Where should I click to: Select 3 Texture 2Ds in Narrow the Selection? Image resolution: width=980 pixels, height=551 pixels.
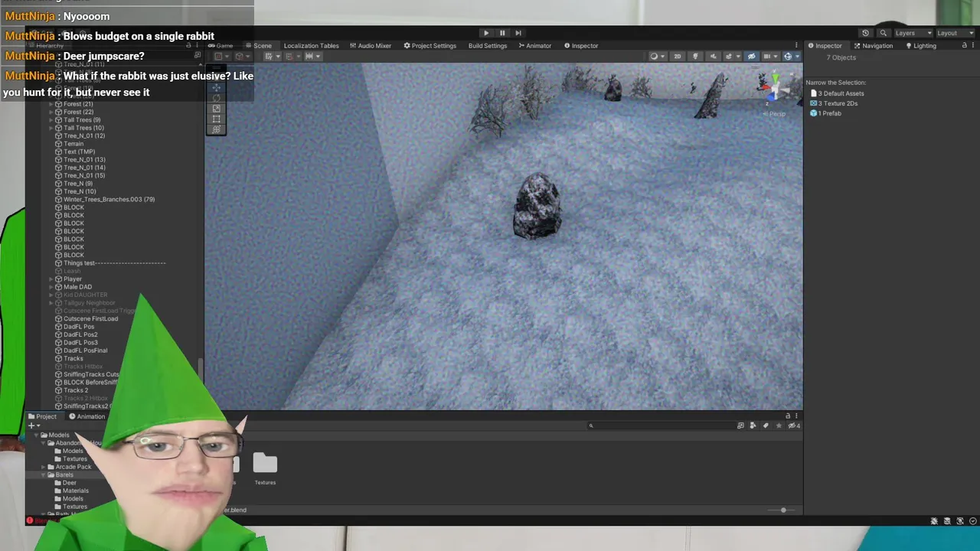tap(834, 103)
